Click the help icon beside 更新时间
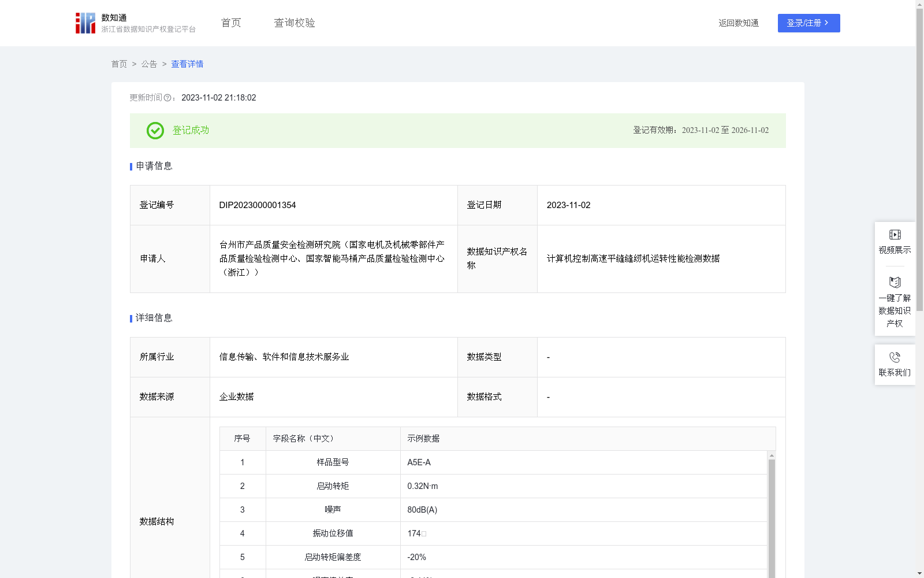 click(167, 98)
